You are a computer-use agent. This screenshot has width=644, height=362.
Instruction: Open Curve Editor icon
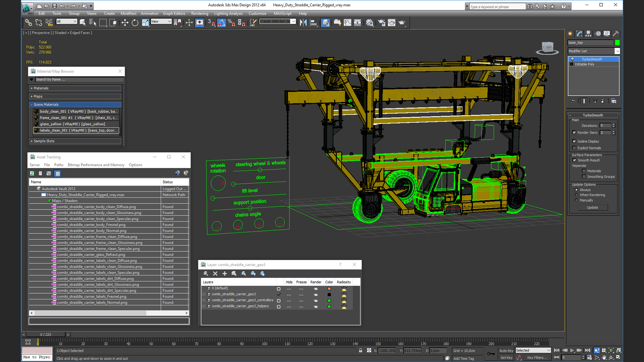(x=347, y=23)
